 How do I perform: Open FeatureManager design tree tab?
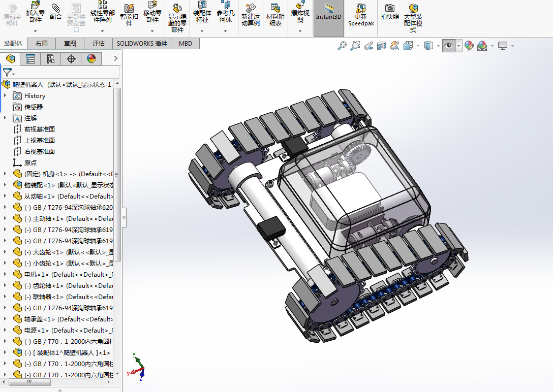(x=10, y=59)
